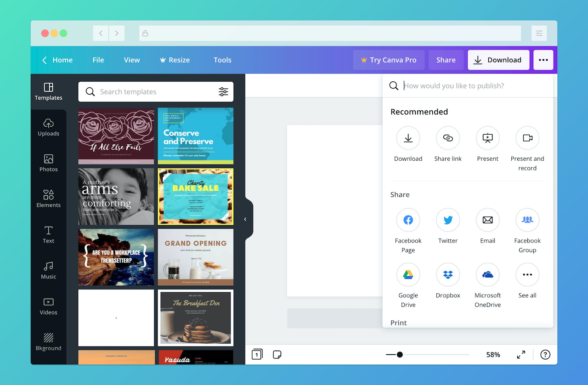Save to Dropbox

(x=448, y=275)
